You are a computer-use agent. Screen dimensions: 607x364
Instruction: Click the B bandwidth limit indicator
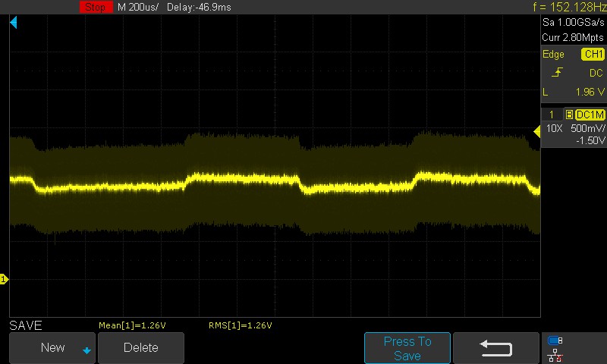(568, 115)
